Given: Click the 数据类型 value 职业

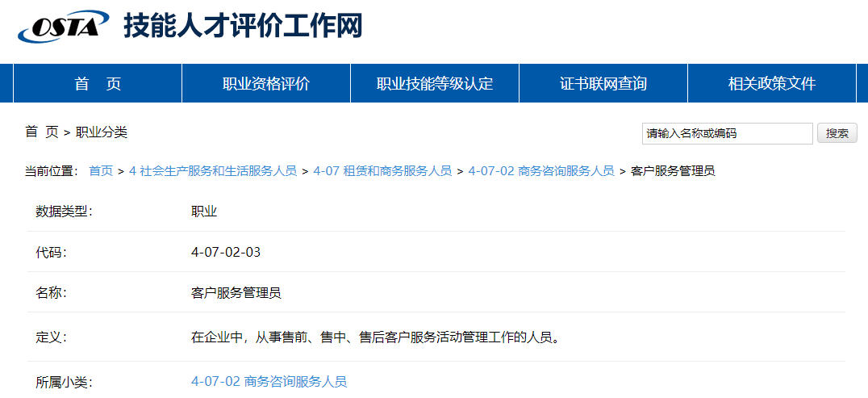Looking at the screenshot, I should click(x=204, y=212).
